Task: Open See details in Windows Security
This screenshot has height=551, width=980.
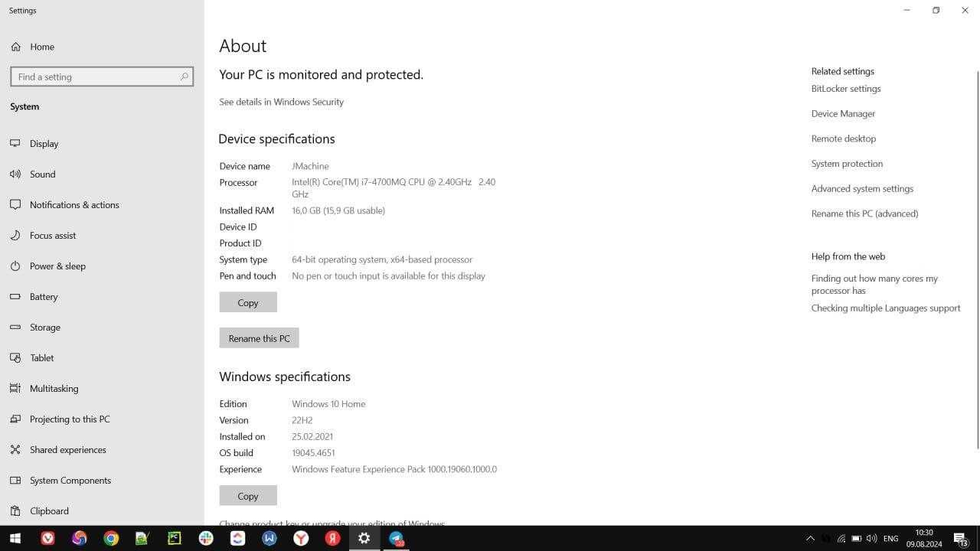Action: click(x=281, y=102)
